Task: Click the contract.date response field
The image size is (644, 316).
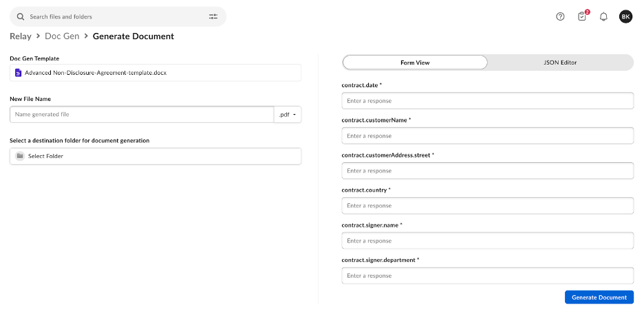Action: point(487,101)
